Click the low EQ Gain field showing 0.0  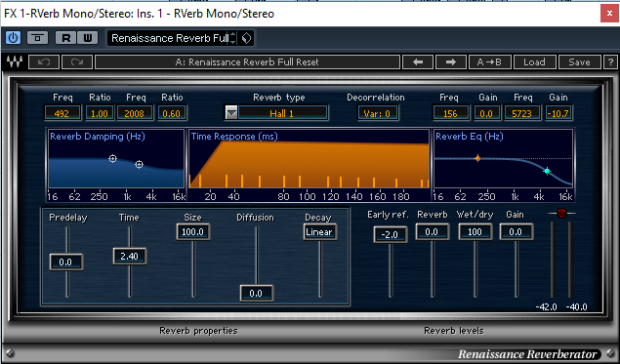click(486, 113)
